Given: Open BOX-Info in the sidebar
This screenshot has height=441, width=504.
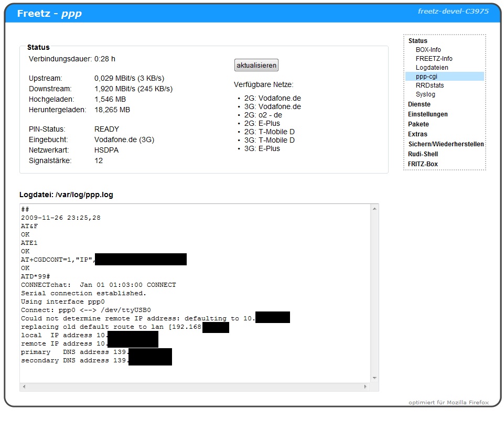Looking at the screenshot, I should click(428, 50).
